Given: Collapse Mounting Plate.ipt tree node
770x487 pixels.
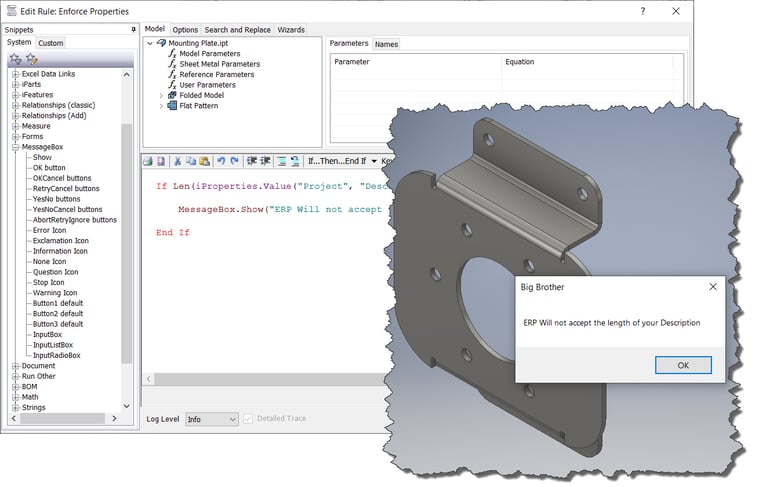Looking at the screenshot, I should click(150, 43).
